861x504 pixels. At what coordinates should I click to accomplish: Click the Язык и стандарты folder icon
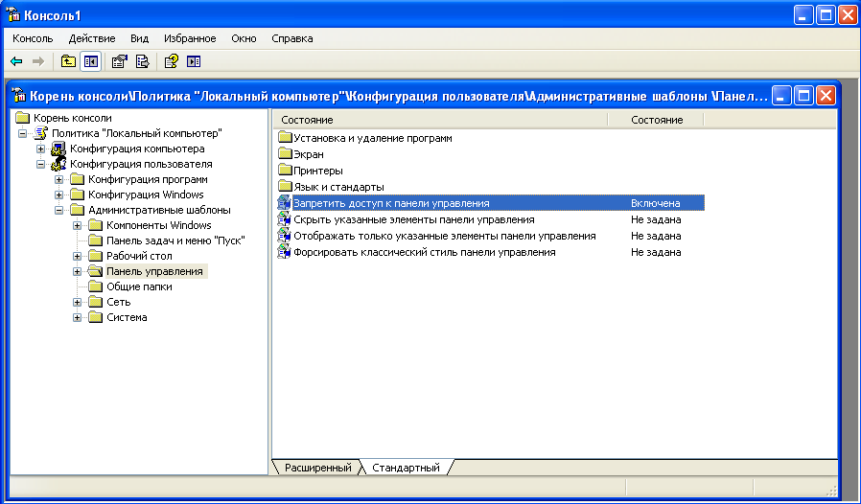point(285,187)
